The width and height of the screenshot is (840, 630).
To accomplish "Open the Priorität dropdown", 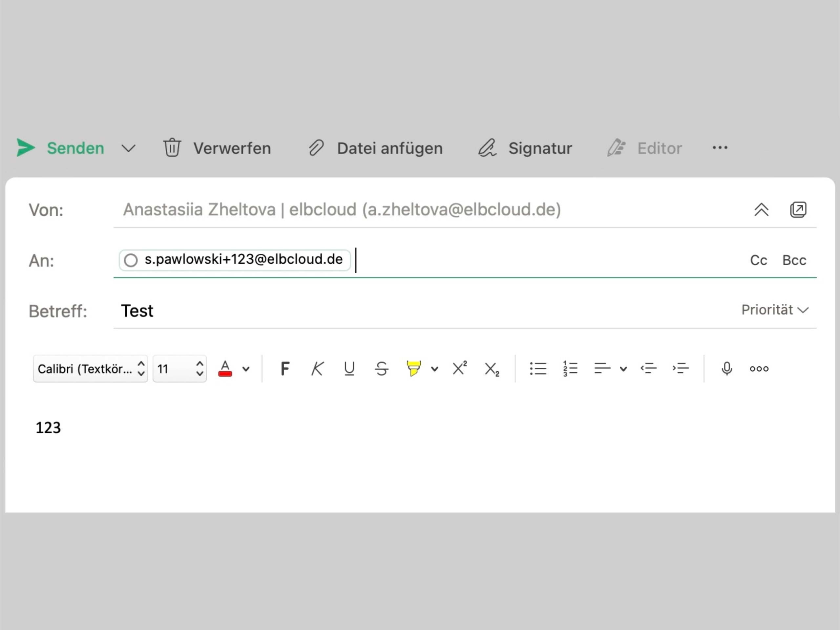I will (775, 310).
